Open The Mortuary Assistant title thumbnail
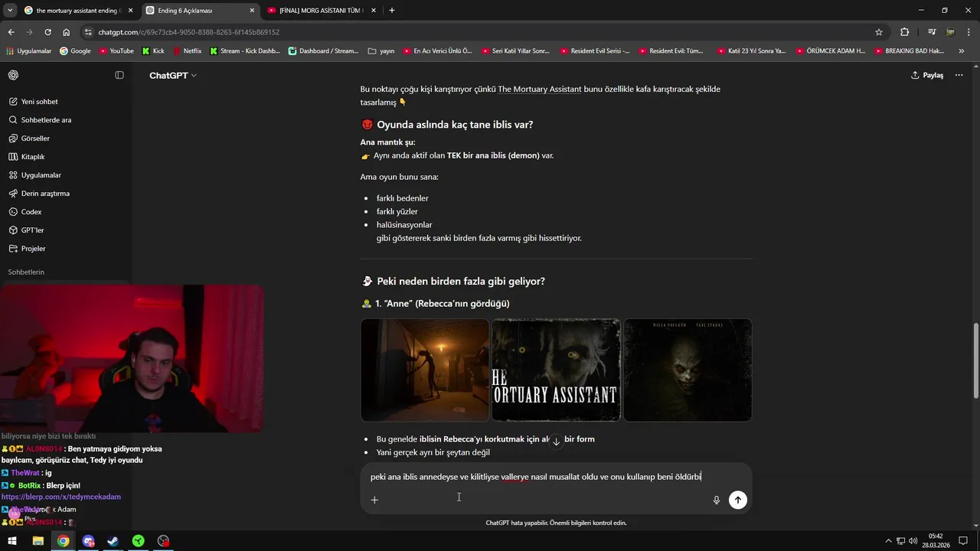 click(x=556, y=370)
